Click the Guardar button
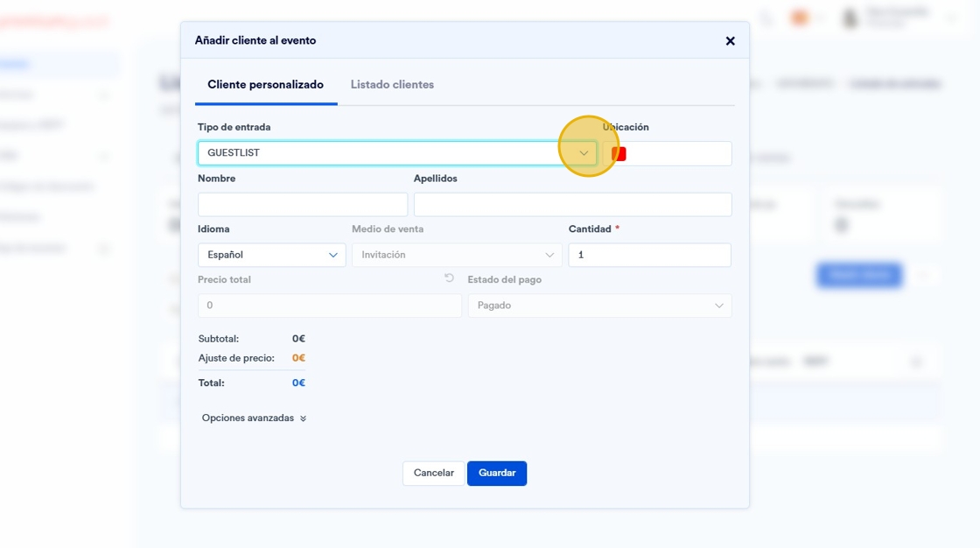This screenshot has width=980, height=548. tap(497, 473)
